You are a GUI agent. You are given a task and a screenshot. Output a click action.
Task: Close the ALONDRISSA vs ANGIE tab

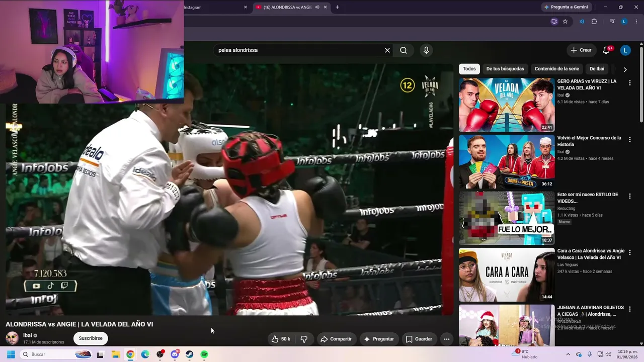tap(326, 7)
